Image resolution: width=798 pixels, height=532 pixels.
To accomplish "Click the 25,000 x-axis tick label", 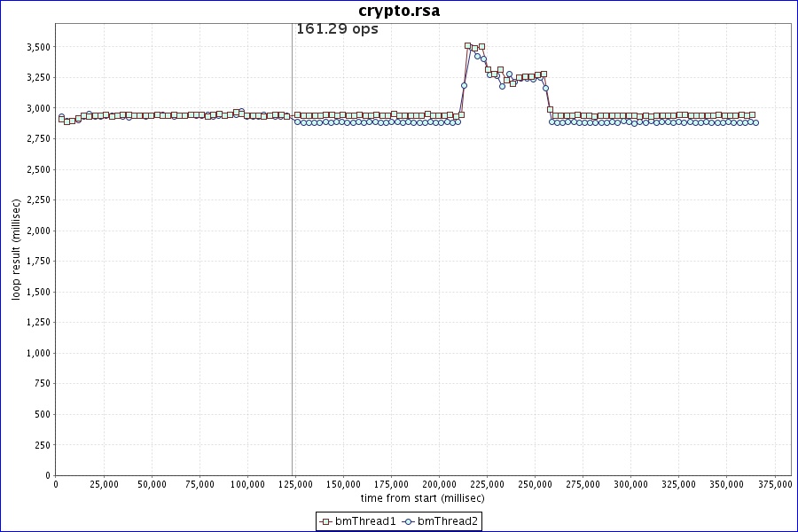I will coord(104,485).
